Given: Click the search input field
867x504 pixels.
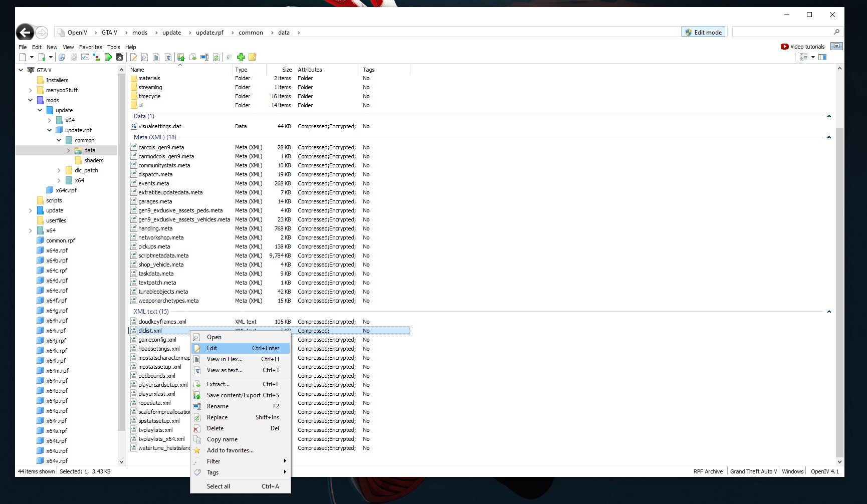Looking at the screenshot, I should (781, 32).
